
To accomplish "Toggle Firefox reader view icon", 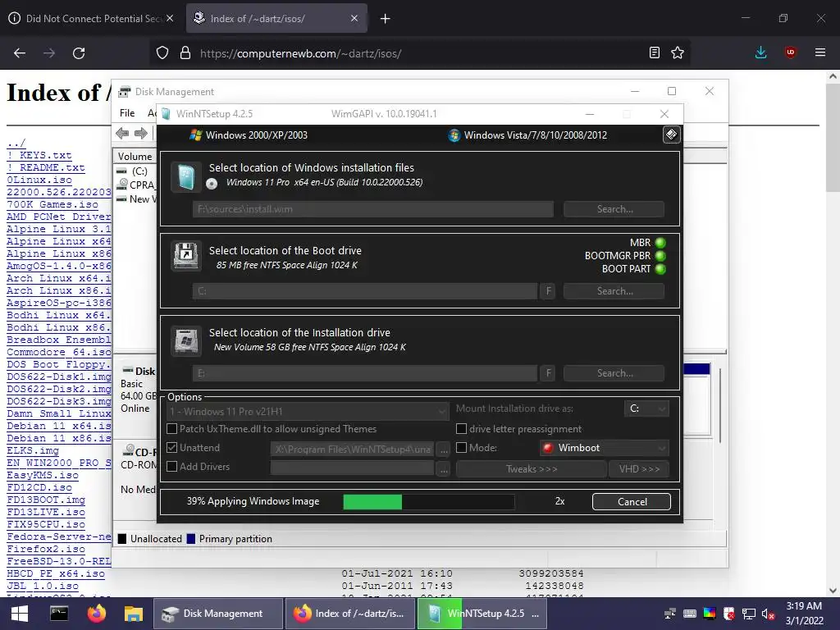I will pyautogui.click(x=654, y=52).
